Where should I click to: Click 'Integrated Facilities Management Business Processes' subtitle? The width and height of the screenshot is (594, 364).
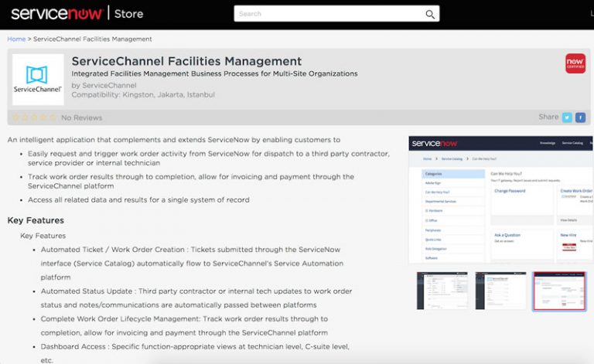[x=214, y=73]
